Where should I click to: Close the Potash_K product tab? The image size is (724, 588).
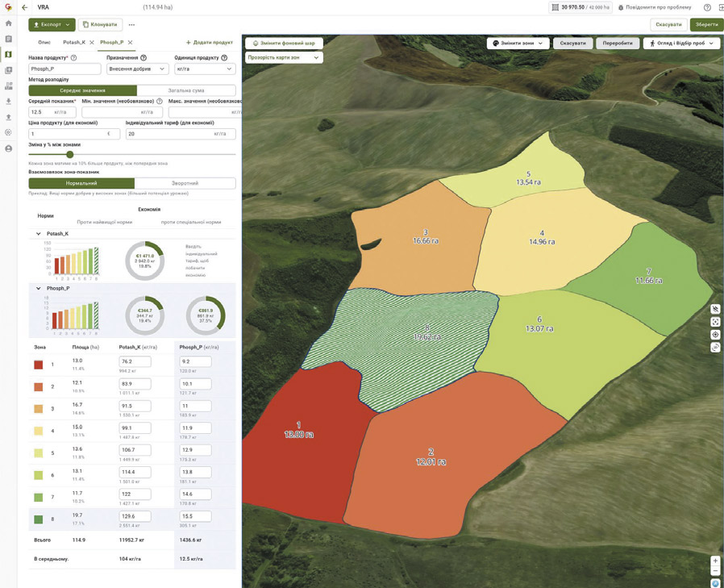(x=92, y=42)
